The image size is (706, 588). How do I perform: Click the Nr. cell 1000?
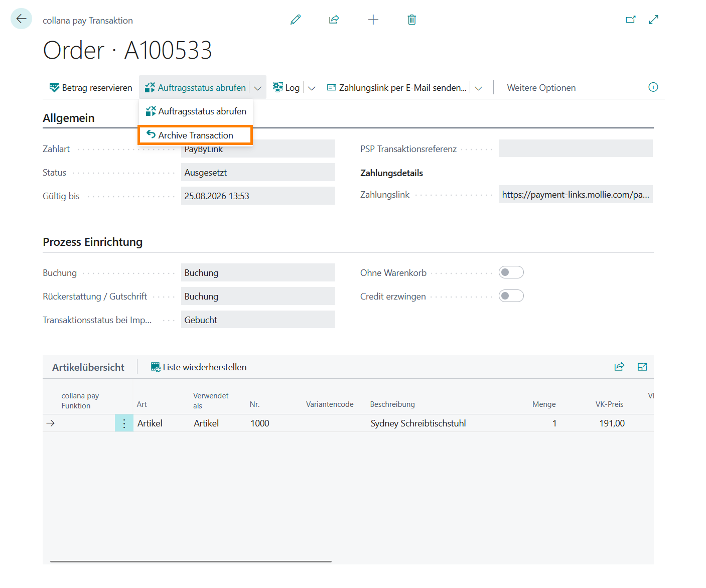tap(260, 423)
